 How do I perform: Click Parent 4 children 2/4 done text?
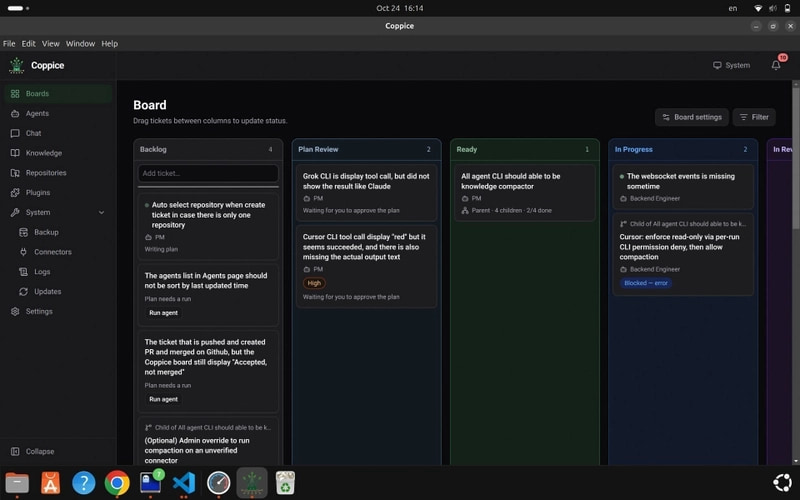tap(511, 211)
